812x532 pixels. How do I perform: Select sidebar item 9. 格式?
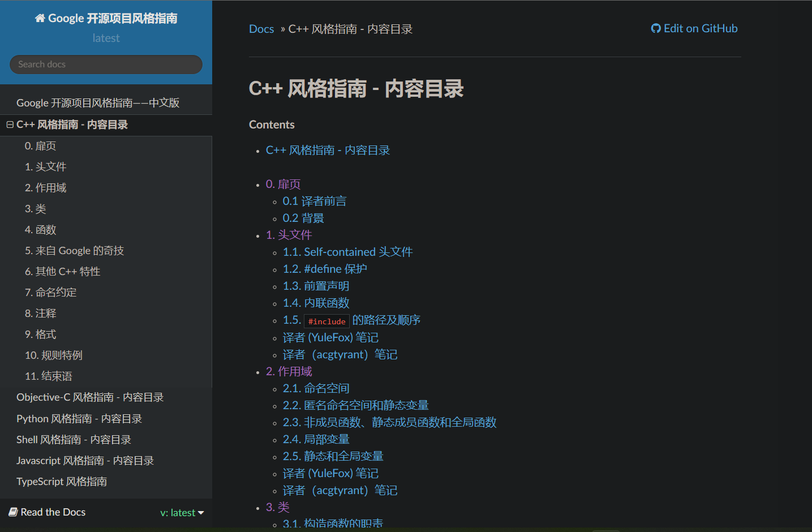106,334
